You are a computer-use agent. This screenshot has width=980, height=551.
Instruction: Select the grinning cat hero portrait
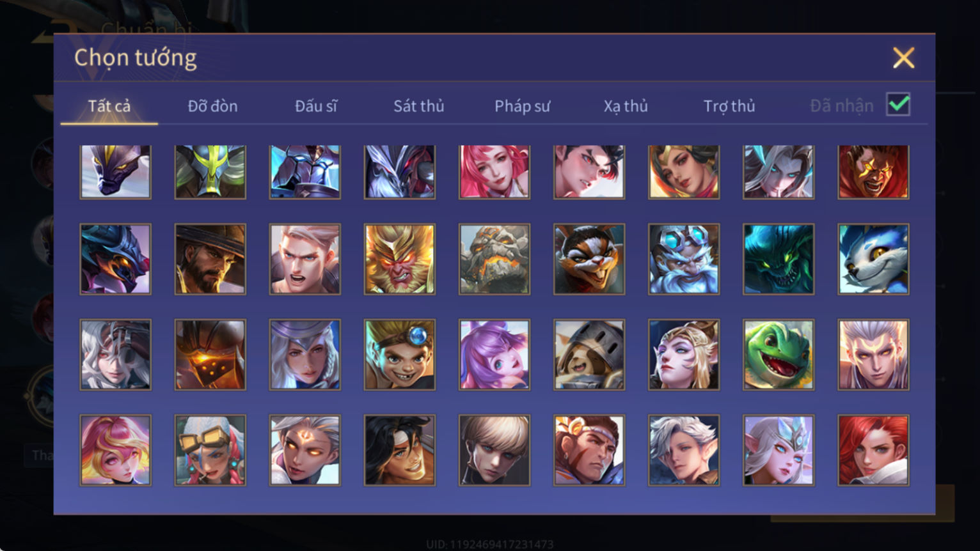click(x=589, y=259)
